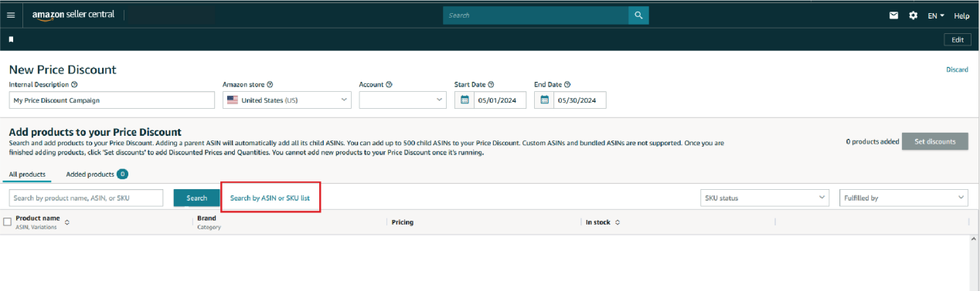The height and width of the screenshot is (291, 980).
Task: Sort by Product name column arrows
Action: [x=66, y=222]
